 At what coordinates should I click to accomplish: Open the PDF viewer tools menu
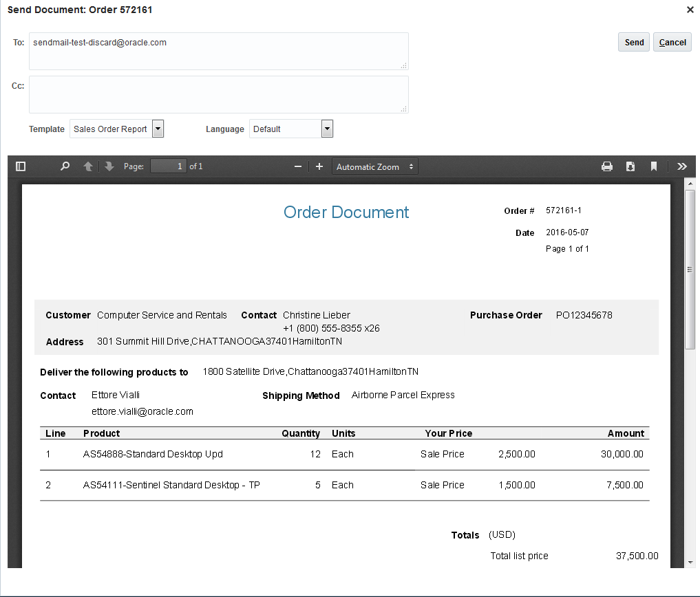tap(681, 166)
